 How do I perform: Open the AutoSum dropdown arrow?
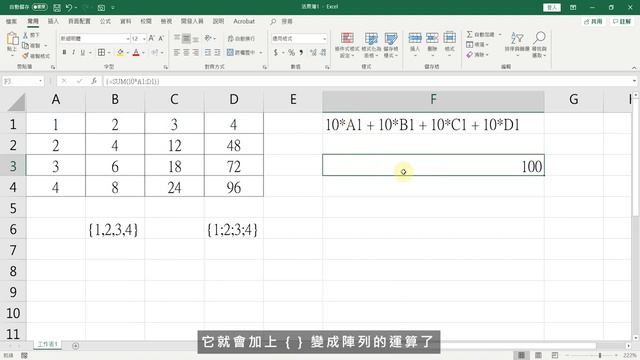(500, 35)
